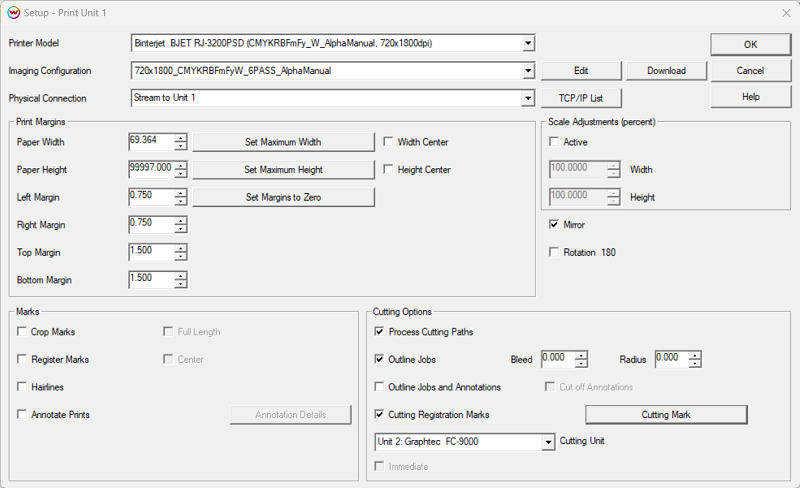
Task: Open the TCP/IP List button
Action: click(581, 98)
